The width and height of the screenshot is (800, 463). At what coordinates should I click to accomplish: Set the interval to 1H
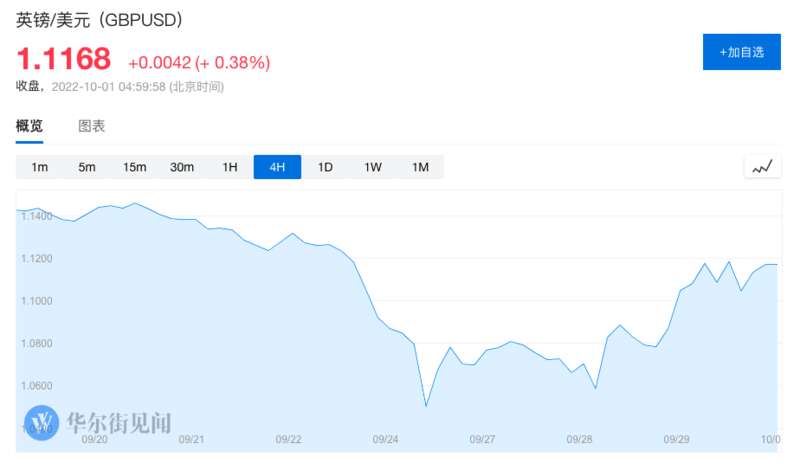[229, 167]
